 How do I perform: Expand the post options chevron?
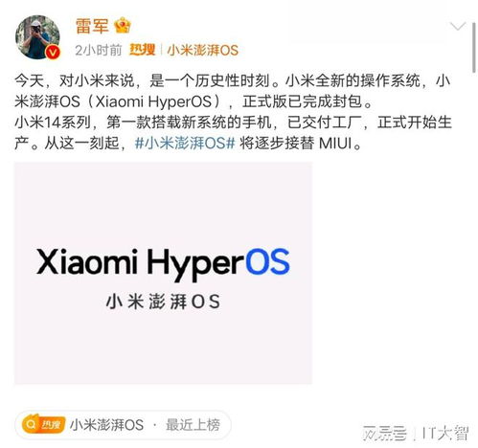[x=458, y=26]
